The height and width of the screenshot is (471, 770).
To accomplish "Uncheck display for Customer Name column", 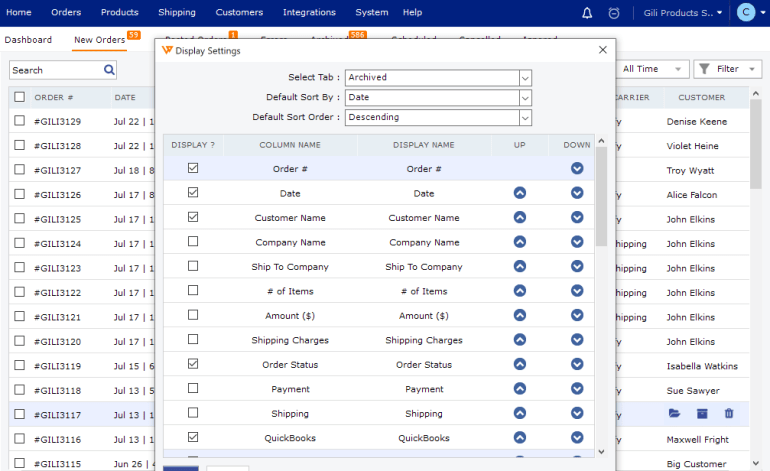I will [x=193, y=217].
